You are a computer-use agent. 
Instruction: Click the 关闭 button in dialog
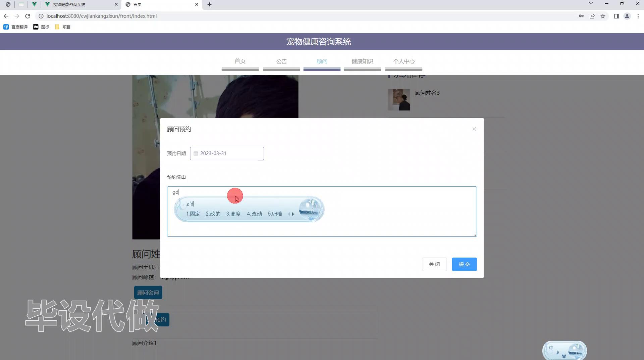click(434, 264)
